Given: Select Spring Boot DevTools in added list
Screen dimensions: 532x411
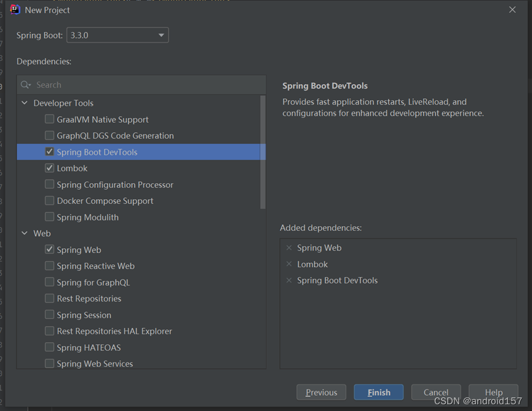Looking at the screenshot, I should point(337,281).
